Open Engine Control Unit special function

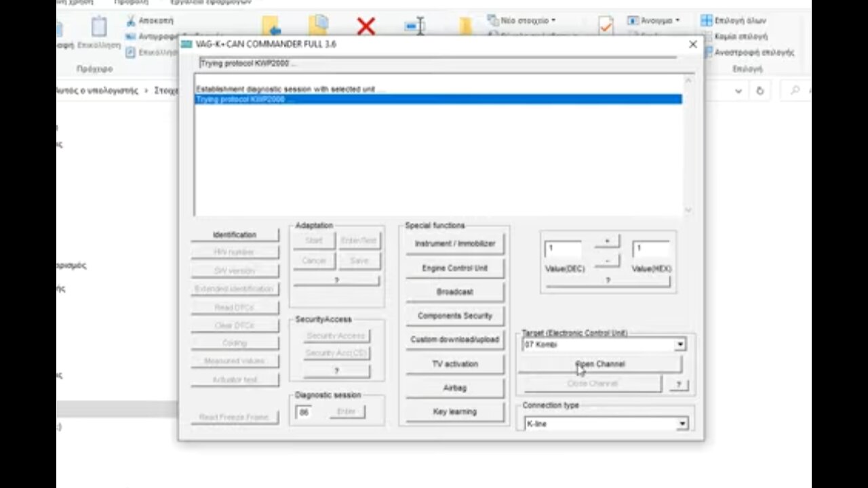(455, 268)
